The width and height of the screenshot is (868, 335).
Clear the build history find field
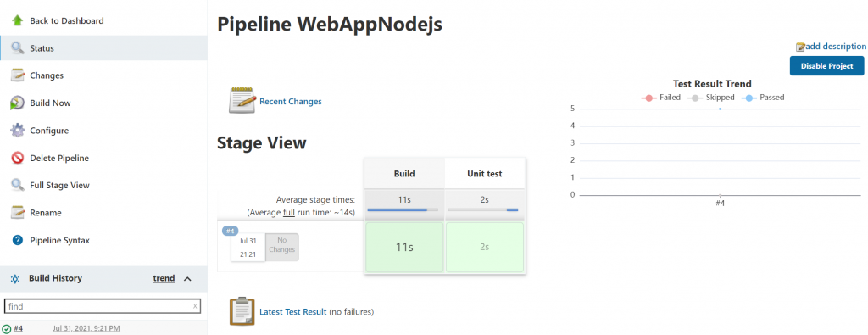pos(195,306)
